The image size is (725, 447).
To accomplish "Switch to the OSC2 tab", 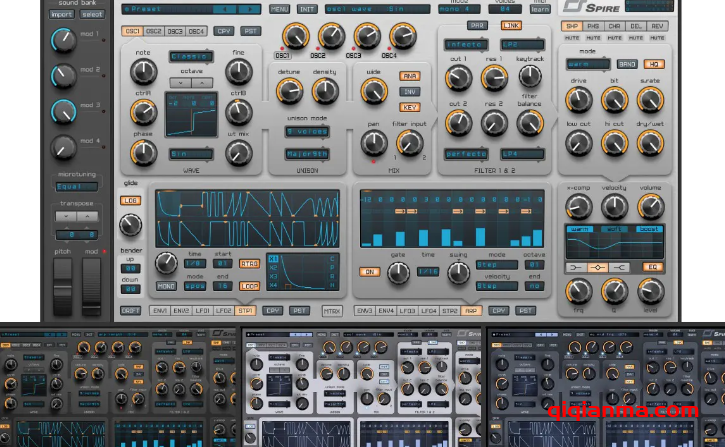I will click(x=153, y=32).
